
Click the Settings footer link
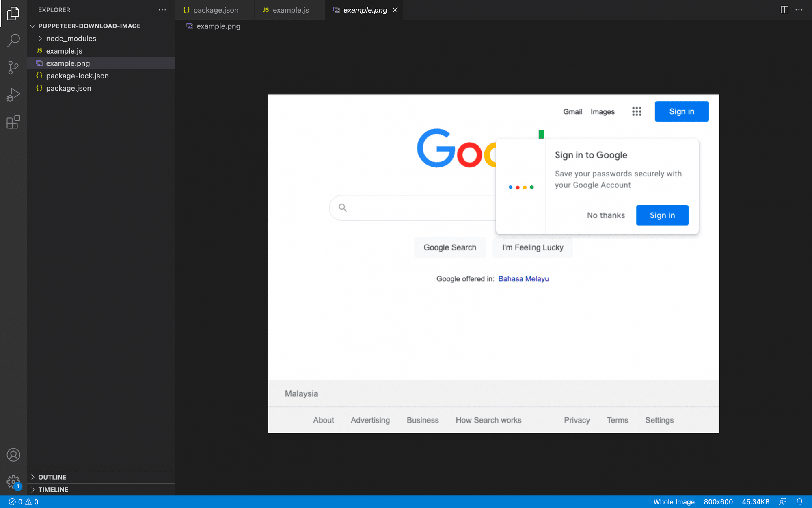[x=659, y=420]
